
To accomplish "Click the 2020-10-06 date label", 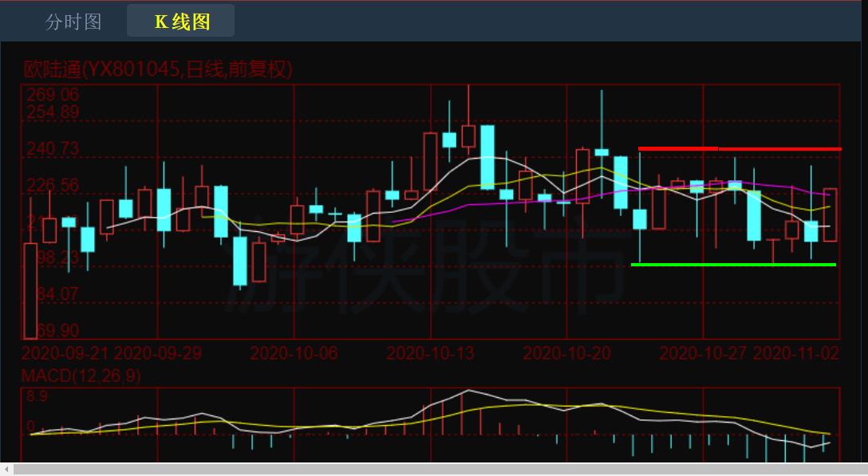I will [294, 353].
